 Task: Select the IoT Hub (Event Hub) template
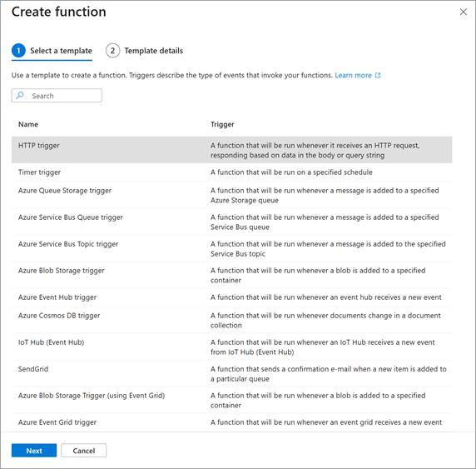click(231, 347)
